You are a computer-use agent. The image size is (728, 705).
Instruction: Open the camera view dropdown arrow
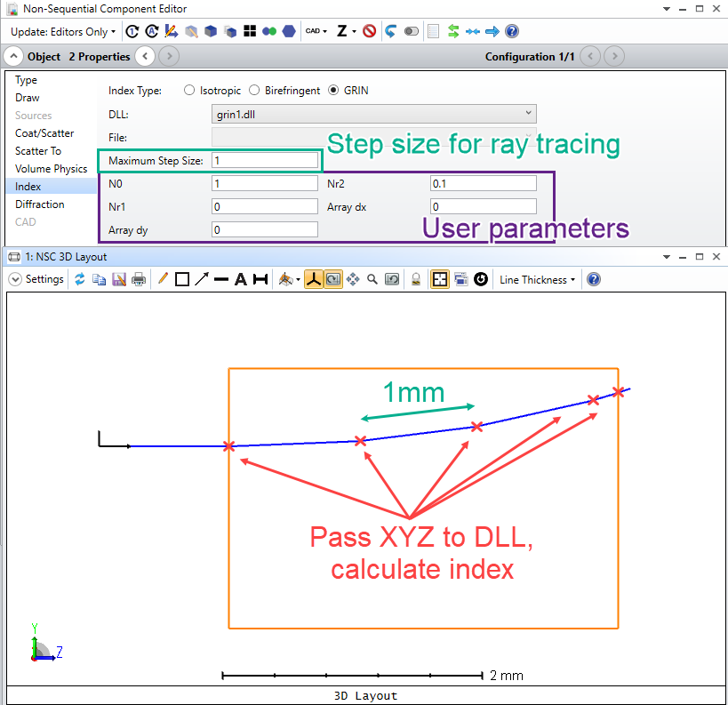pyautogui.click(x=298, y=279)
